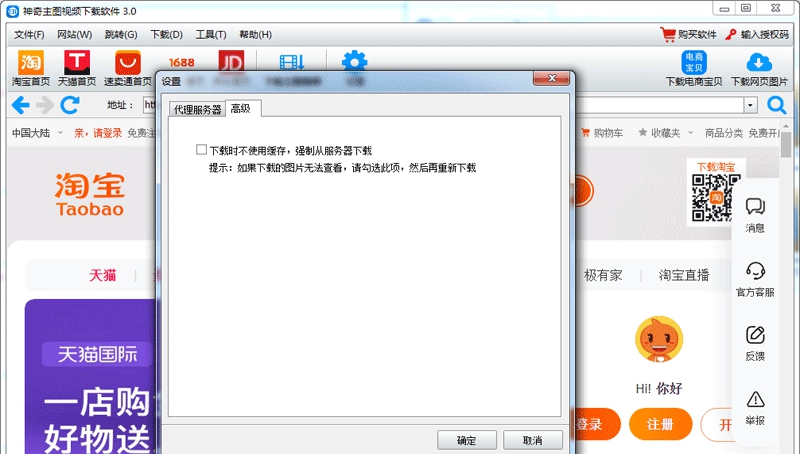The height and width of the screenshot is (454, 800).
Task: Click the enter license code key icon
Action: pyautogui.click(x=731, y=34)
